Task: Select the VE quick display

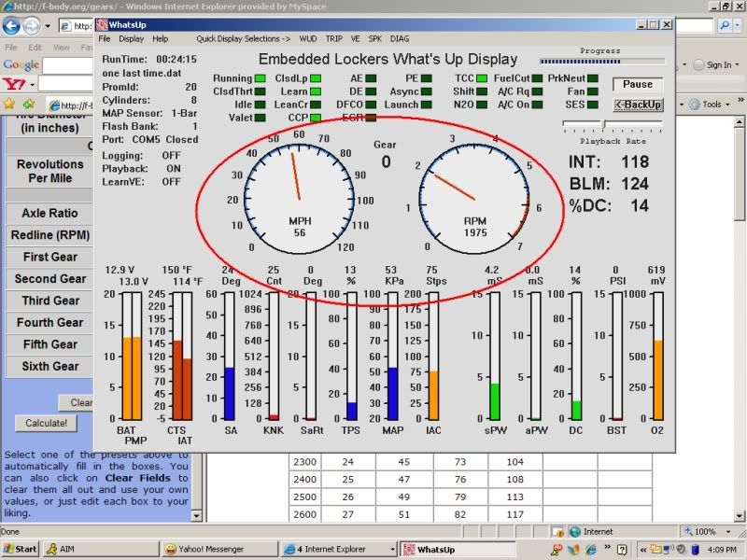Action: 355,38
